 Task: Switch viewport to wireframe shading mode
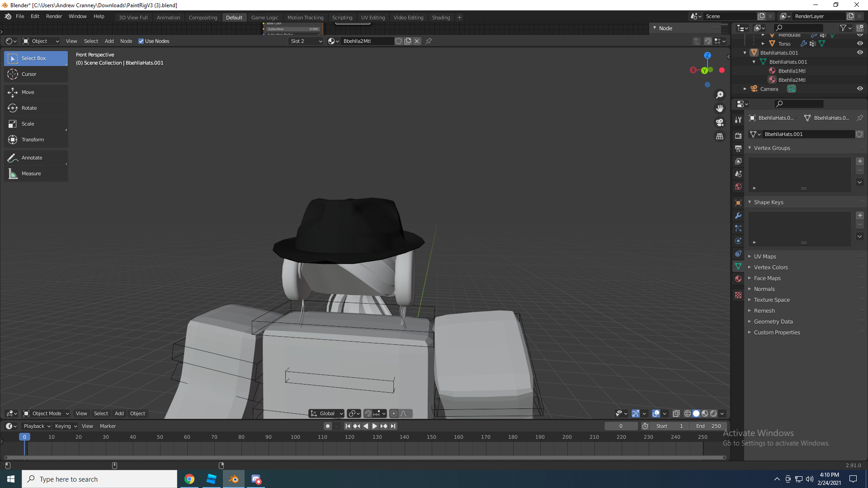(x=688, y=413)
